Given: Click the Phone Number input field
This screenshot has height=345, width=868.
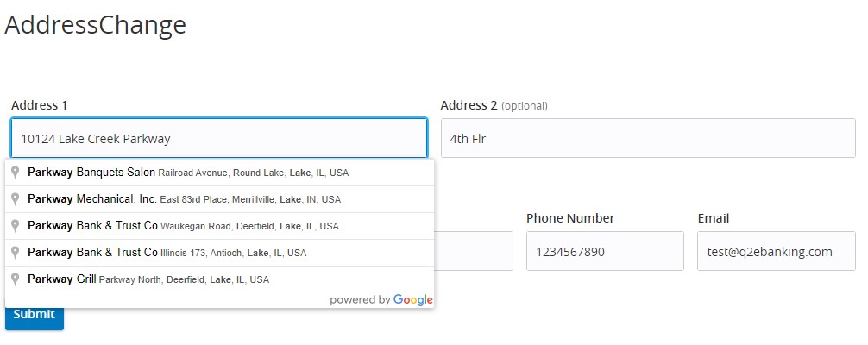Looking at the screenshot, I should point(605,251).
